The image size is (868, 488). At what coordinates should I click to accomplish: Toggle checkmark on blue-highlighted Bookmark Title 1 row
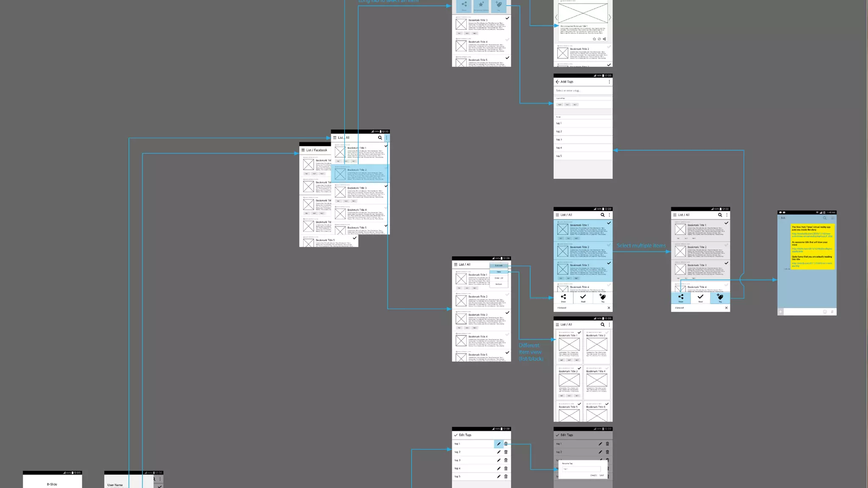click(609, 223)
